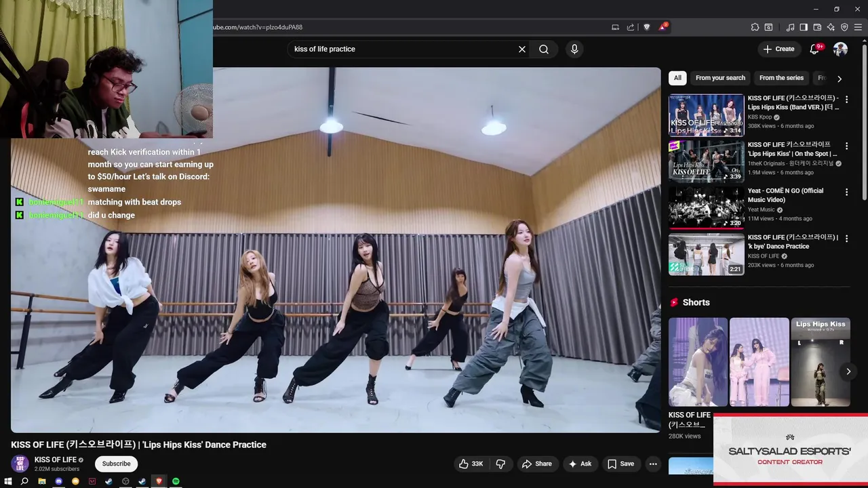Open options menu for On the Spot video
The height and width of the screenshot is (488, 868).
846,146
